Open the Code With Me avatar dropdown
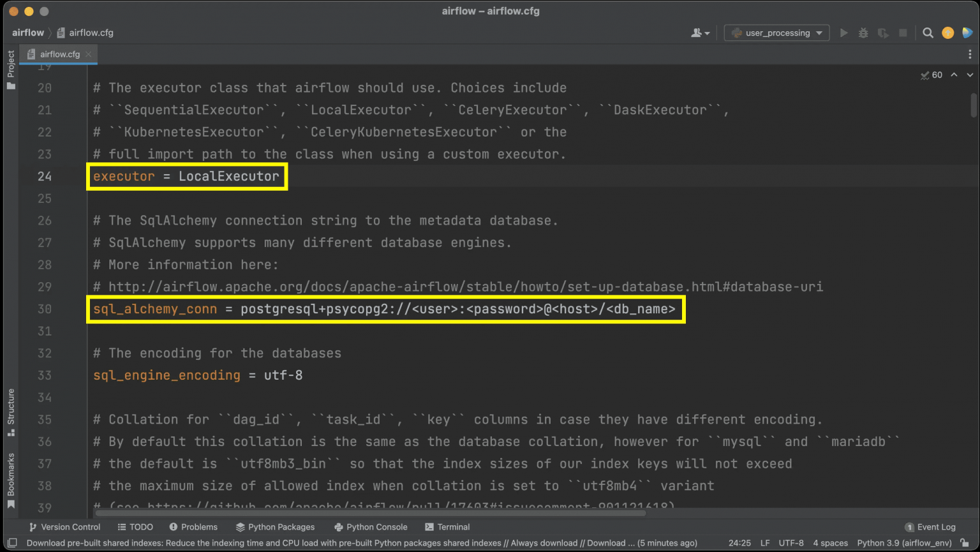 tap(700, 33)
